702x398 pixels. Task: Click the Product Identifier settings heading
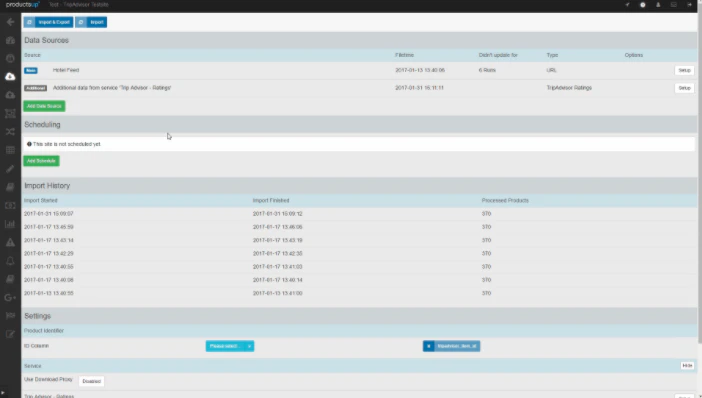tap(43, 331)
